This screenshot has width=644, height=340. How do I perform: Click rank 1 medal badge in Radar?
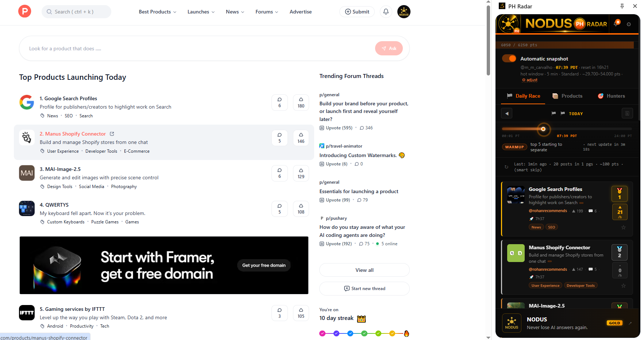(x=620, y=194)
